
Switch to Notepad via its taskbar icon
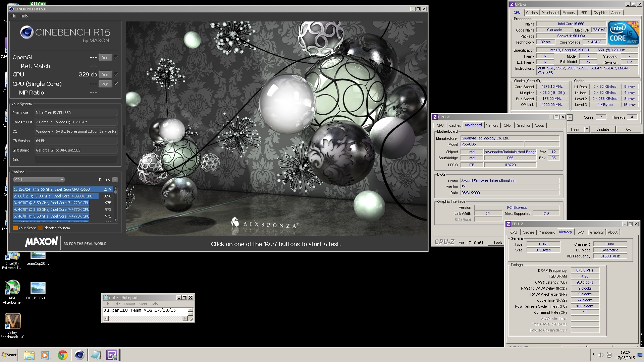96,355
